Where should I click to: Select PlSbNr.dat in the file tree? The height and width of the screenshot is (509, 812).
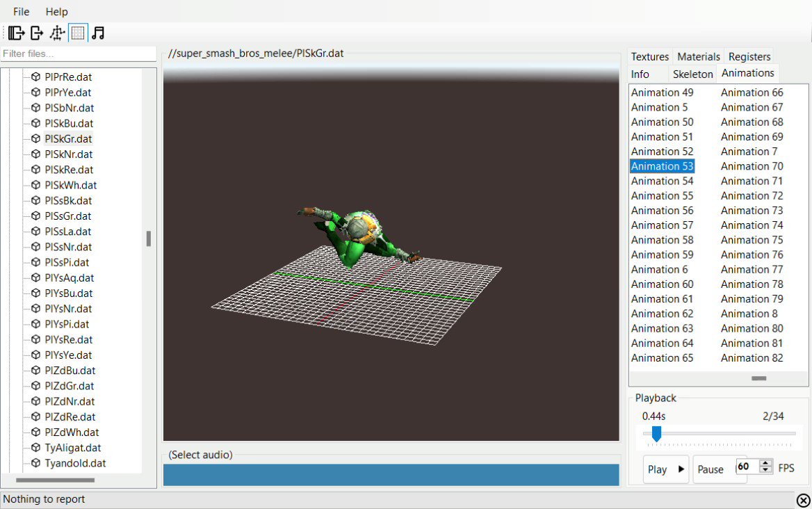click(70, 108)
